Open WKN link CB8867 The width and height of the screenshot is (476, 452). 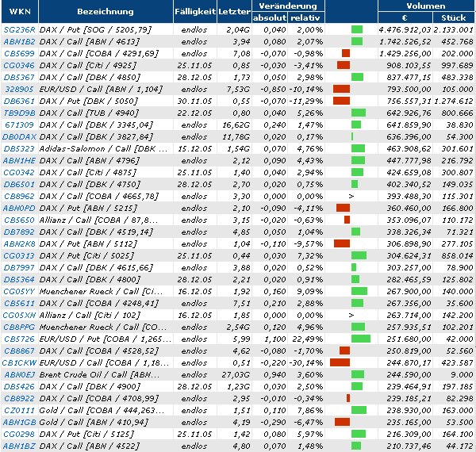coord(19,351)
